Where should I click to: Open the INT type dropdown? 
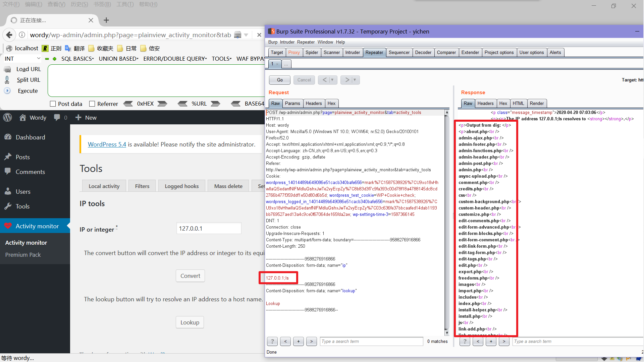(x=22, y=59)
